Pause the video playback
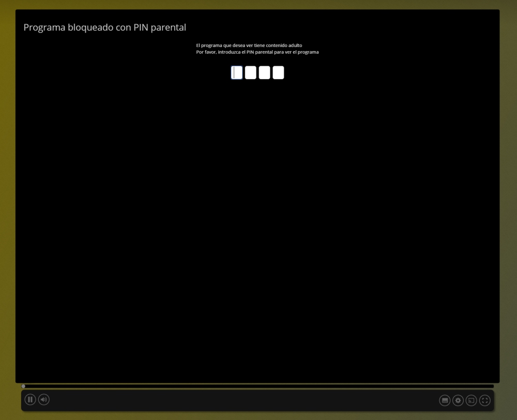This screenshot has height=420, width=517. coord(31,399)
